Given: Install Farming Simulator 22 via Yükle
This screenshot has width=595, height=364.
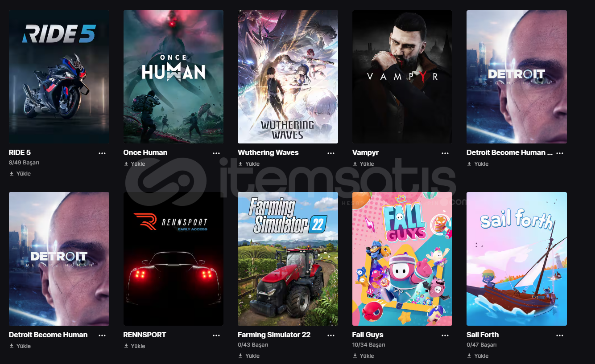Looking at the screenshot, I should 249,356.
